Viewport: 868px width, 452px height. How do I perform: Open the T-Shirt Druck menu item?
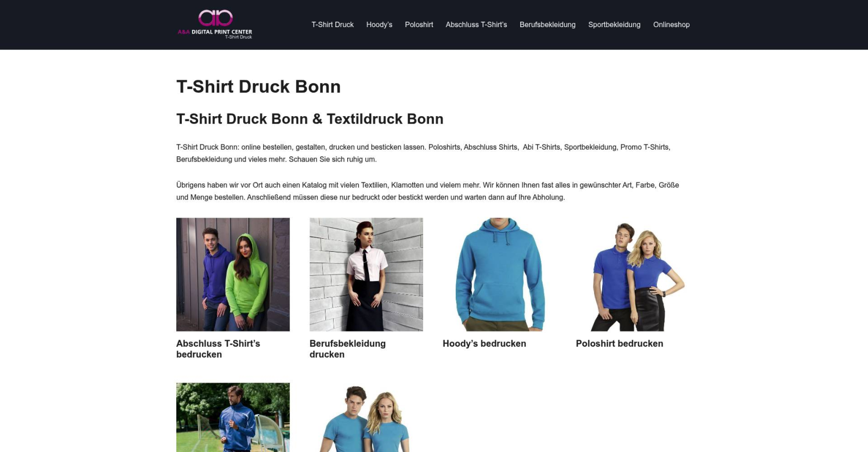332,24
